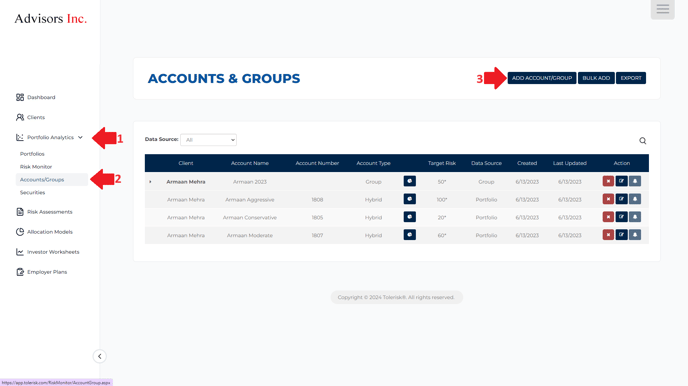Edit the Armaan Aggressive account
This screenshot has height=386, width=688.
click(621, 199)
